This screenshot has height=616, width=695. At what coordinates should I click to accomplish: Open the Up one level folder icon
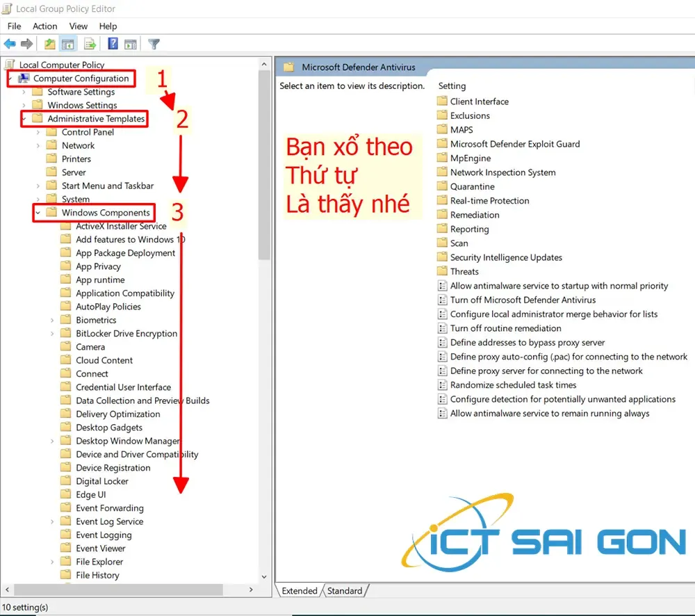coord(49,43)
